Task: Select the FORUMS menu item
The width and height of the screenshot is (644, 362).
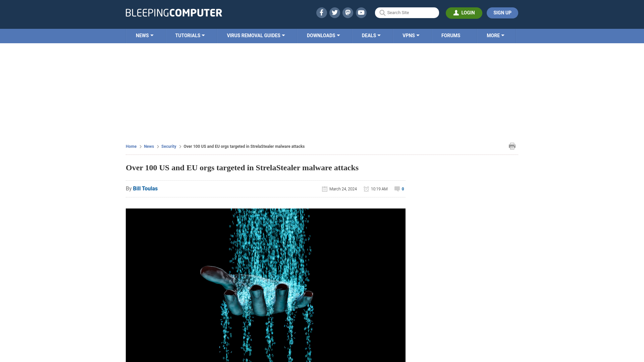Action: pyautogui.click(x=450, y=35)
